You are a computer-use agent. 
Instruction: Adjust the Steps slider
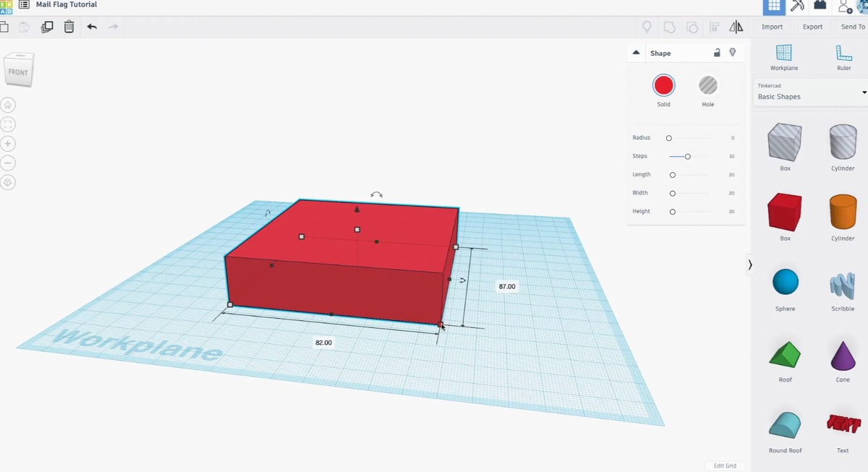click(687, 156)
